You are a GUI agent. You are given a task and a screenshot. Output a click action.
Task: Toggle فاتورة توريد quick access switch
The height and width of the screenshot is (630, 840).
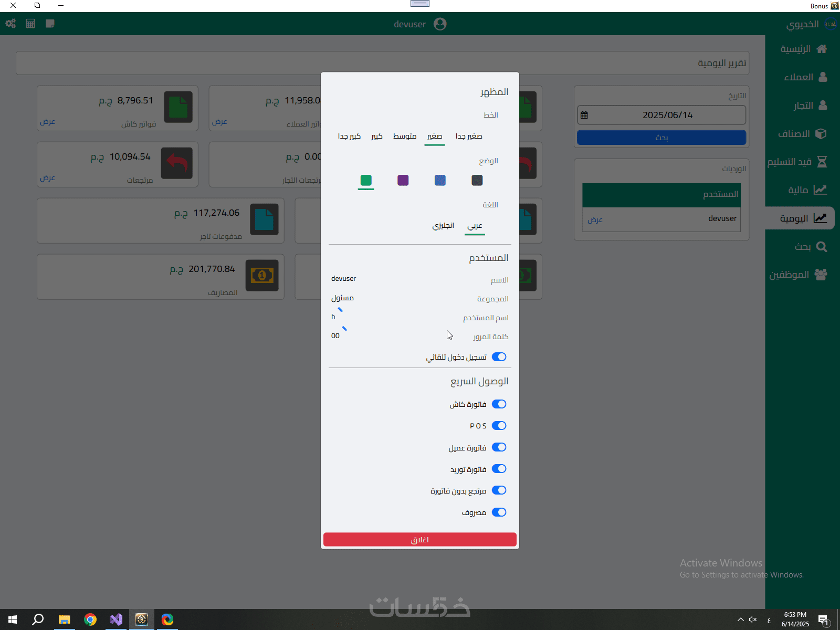[x=499, y=469]
